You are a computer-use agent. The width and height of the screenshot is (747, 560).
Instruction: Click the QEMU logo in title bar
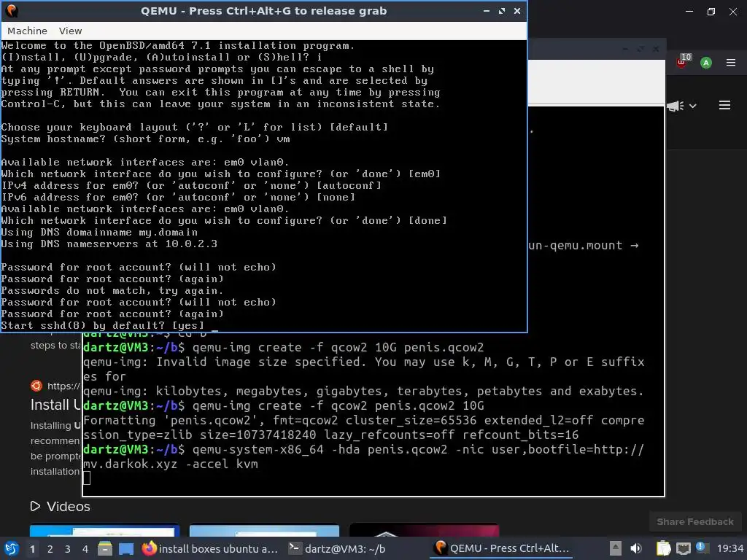pos(11,11)
